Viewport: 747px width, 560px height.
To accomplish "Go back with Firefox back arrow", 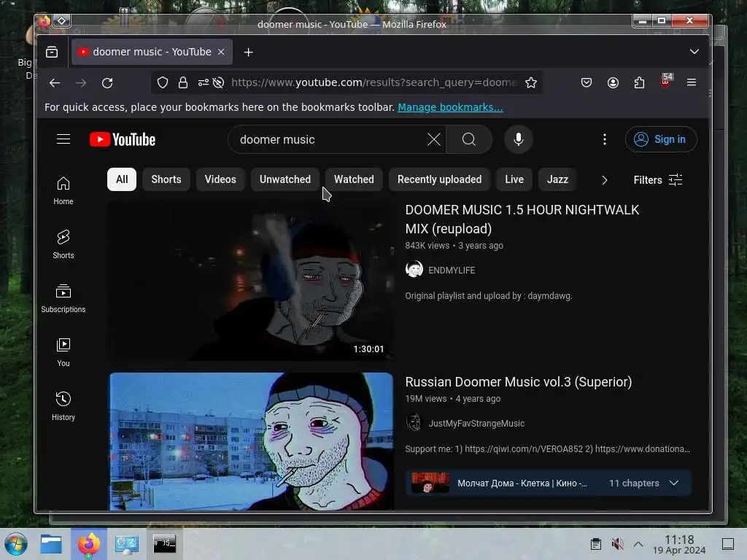I will click(55, 83).
